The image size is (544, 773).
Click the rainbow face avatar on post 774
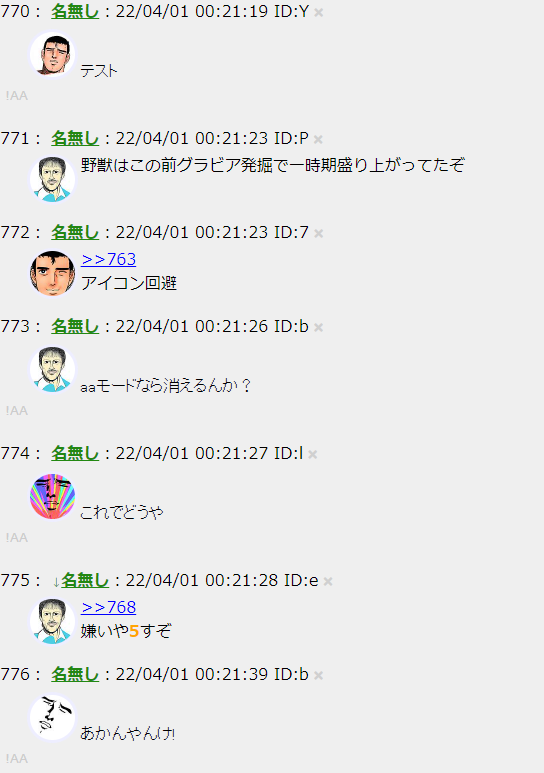52,496
